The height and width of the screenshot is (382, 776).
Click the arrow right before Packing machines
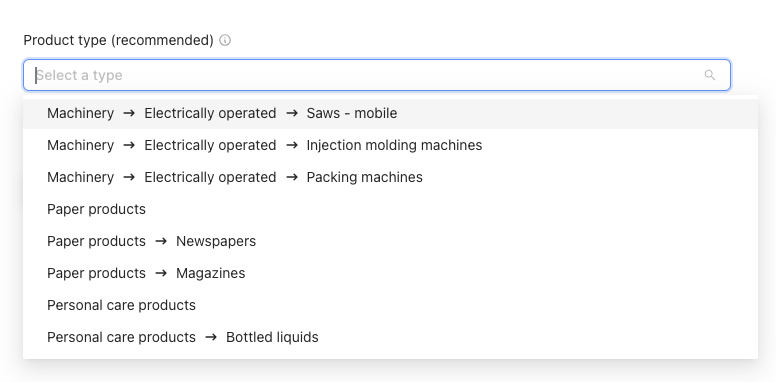[x=292, y=177]
